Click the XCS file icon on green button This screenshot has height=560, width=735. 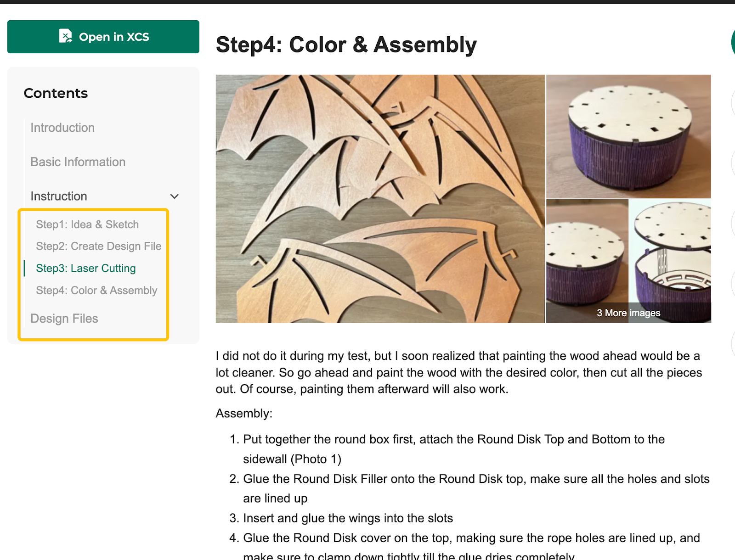[66, 36]
